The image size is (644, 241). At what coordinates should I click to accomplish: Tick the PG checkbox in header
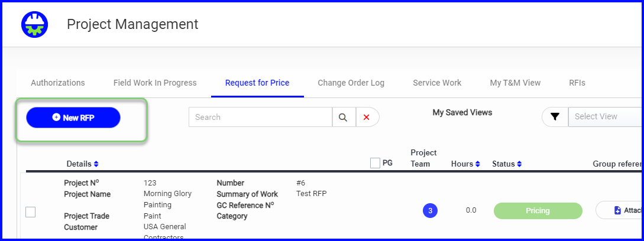click(x=375, y=163)
